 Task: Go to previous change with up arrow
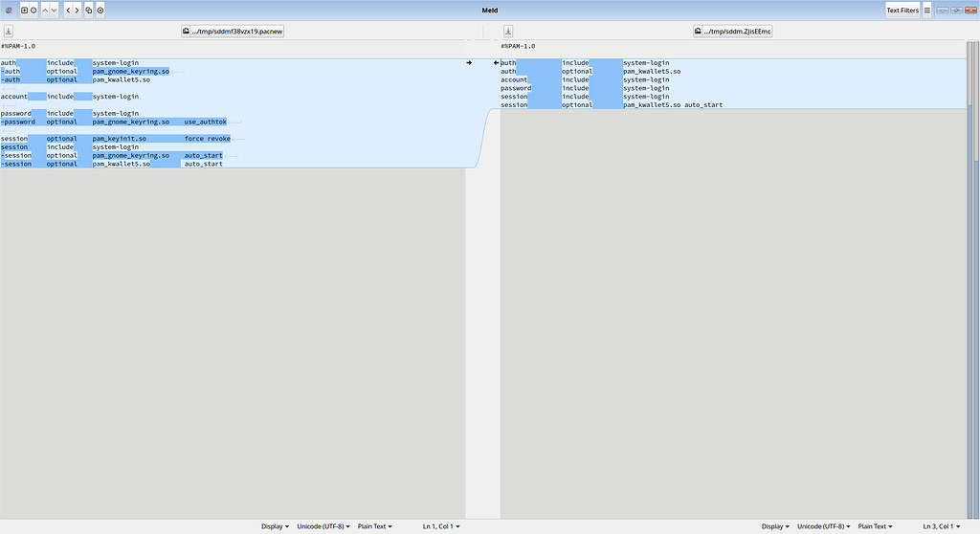[x=45, y=10]
